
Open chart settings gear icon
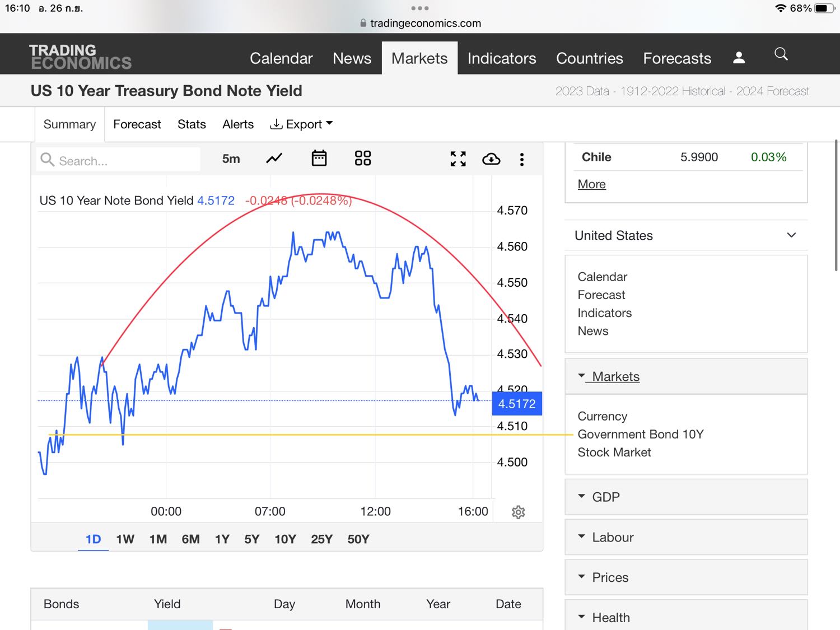519,512
